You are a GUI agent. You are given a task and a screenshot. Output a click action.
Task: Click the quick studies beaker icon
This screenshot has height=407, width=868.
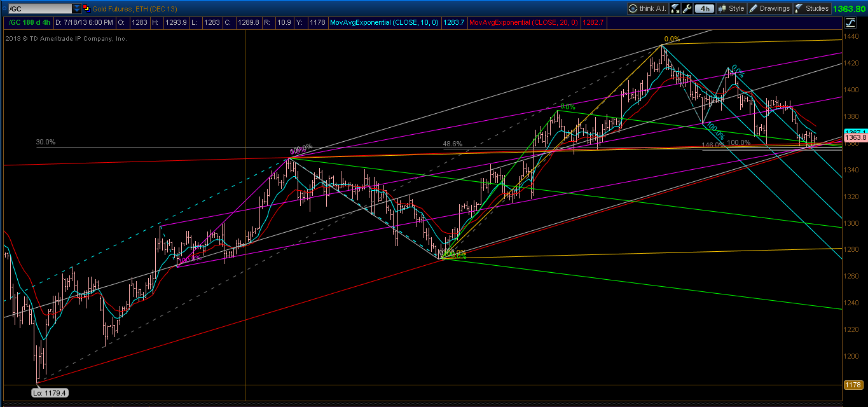click(x=675, y=8)
